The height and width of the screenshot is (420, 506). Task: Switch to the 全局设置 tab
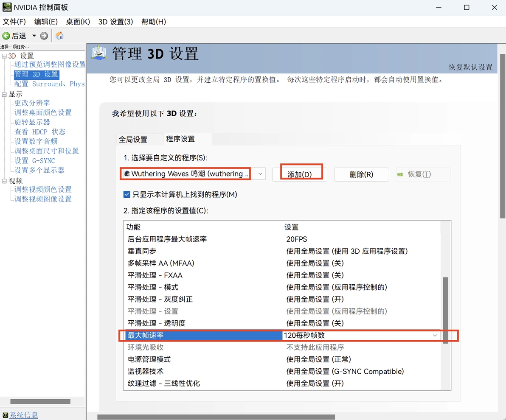(133, 139)
